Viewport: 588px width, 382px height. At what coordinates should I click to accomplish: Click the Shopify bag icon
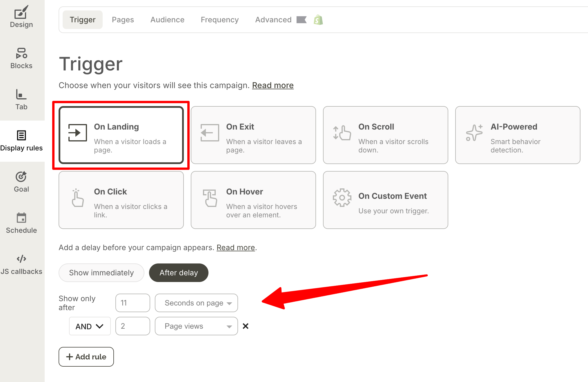click(318, 20)
